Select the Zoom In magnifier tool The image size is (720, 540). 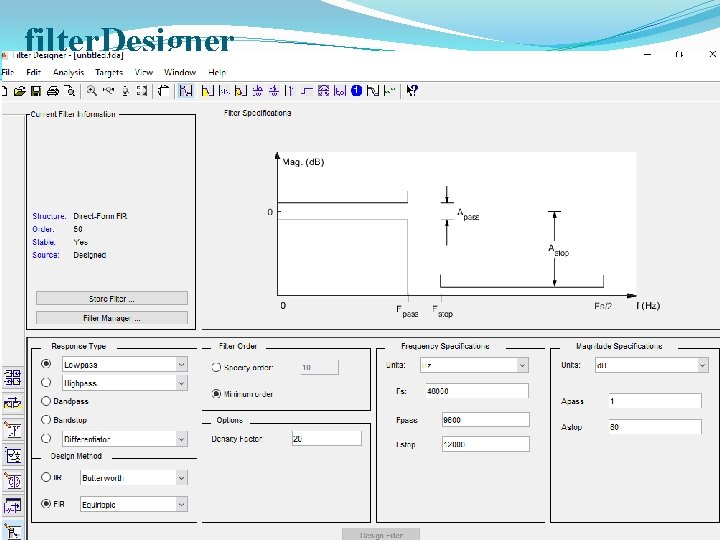92,91
